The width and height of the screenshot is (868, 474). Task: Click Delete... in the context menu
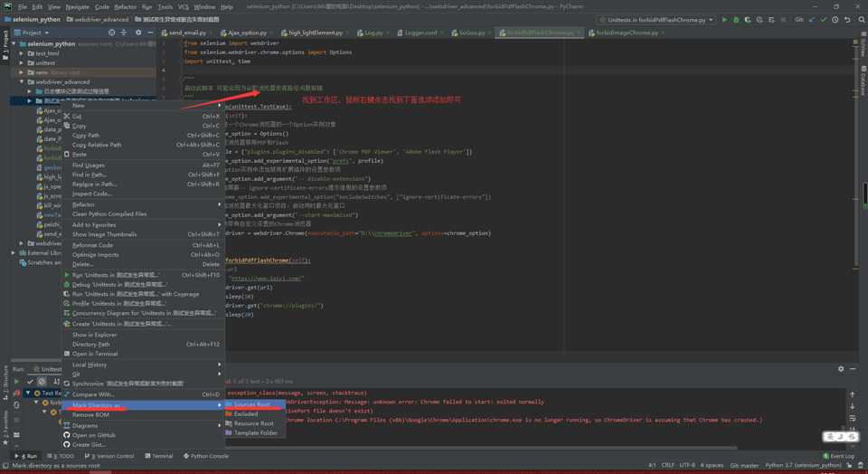tap(144, 264)
